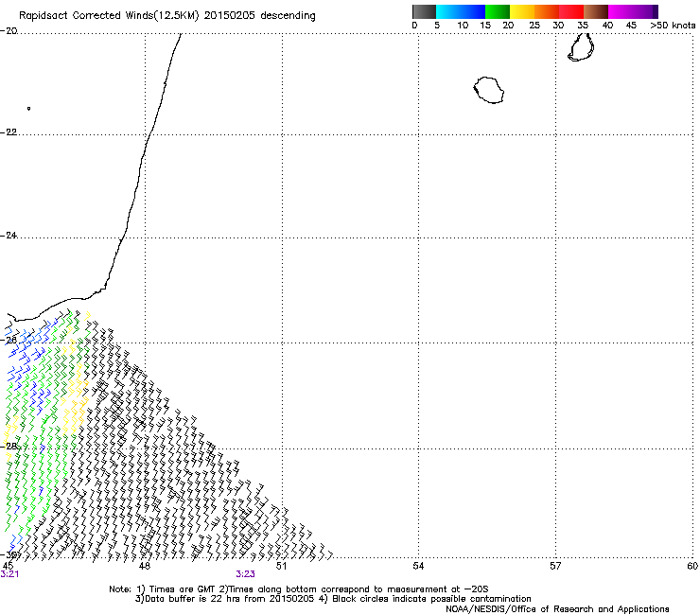Click the gray 0-5 knots color swatch

tap(424, 11)
